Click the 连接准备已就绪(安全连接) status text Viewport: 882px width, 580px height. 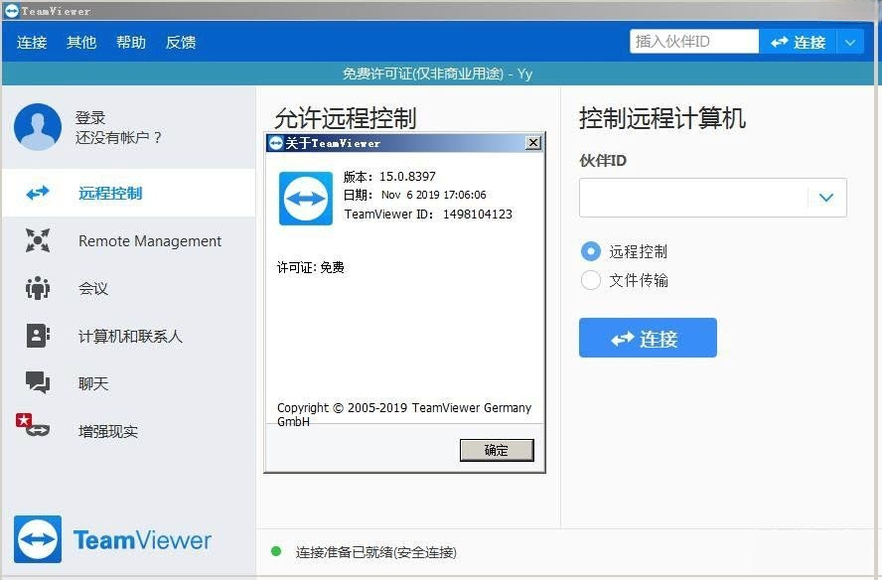[x=376, y=552]
